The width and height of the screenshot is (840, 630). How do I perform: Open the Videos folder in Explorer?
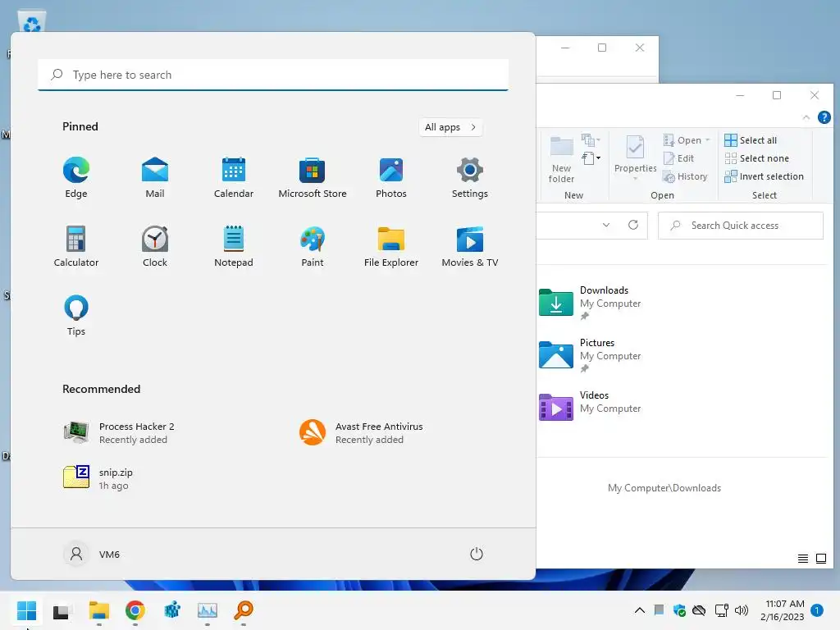[x=590, y=406]
